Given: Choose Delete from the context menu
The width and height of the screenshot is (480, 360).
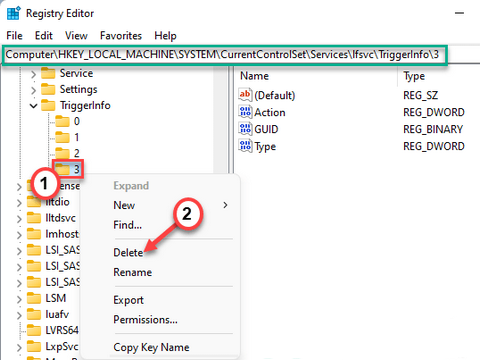Looking at the screenshot, I should pyautogui.click(x=128, y=252).
